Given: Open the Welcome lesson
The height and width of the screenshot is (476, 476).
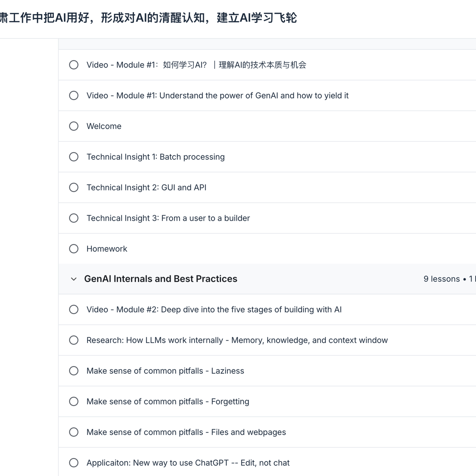Looking at the screenshot, I should coord(104,126).
